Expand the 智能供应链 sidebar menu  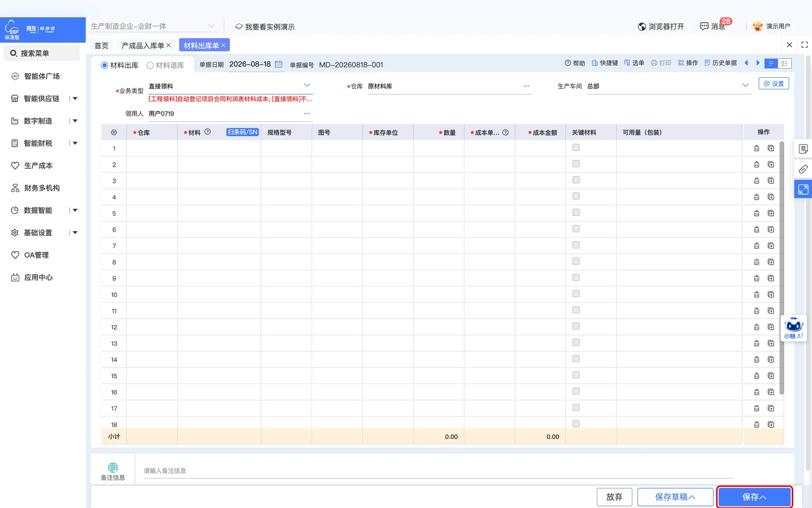pyautogui.click(x=75, y=99)
